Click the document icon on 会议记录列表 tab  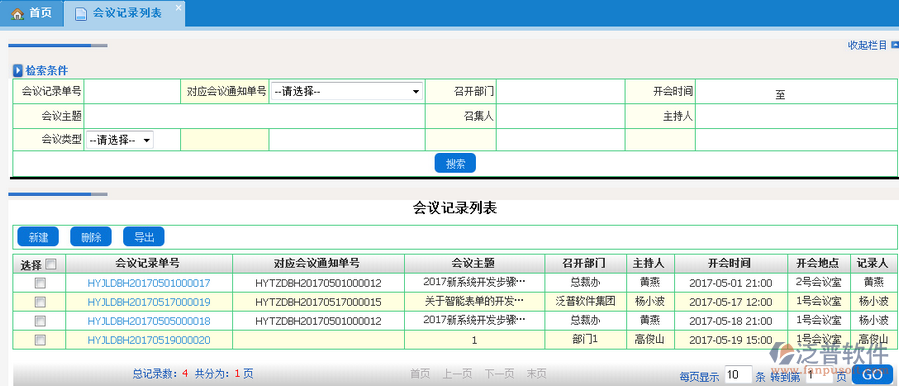click(x=81, y=14)
